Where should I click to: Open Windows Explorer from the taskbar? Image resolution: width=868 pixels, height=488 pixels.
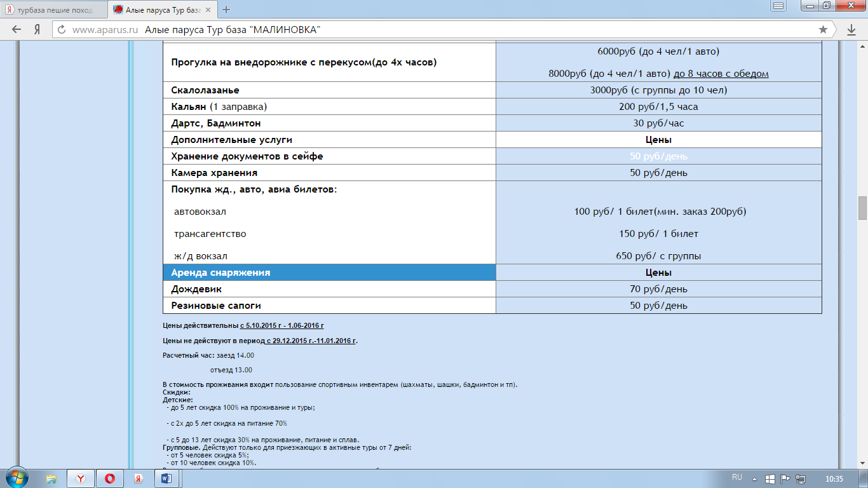(51, 478)
